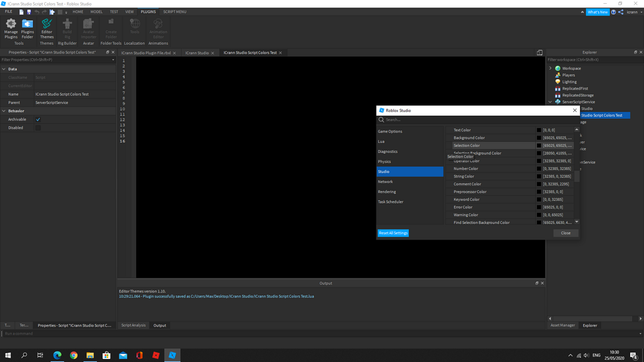Click the Reset All Settings button
This screenshot has height=362, width=644.
(393, 233)
